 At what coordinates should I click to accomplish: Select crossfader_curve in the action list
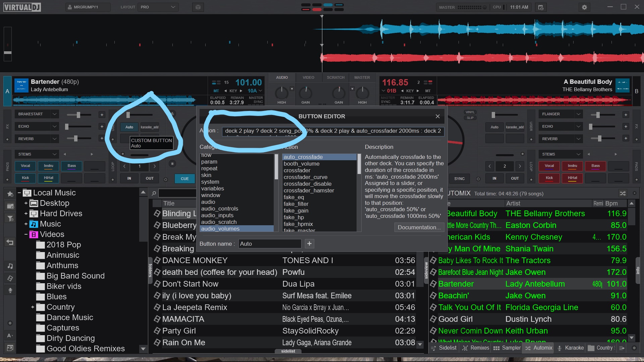point(305,177)
